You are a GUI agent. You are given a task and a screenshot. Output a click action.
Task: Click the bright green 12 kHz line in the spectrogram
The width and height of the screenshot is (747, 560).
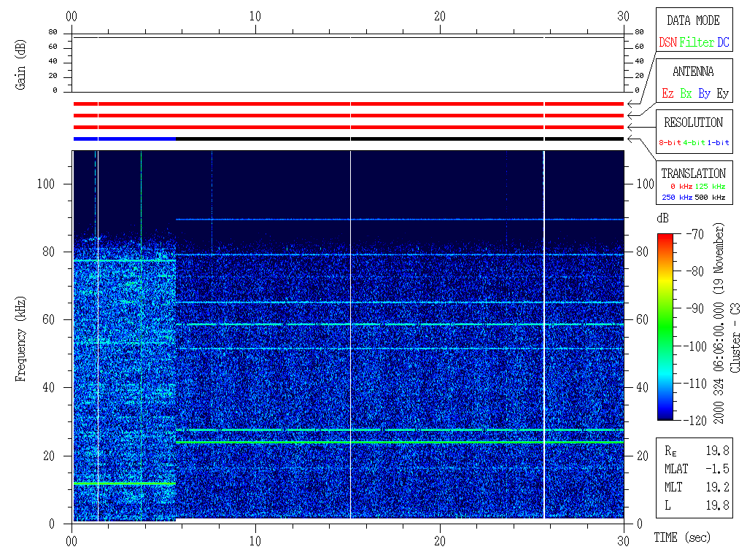pos(124,483)
